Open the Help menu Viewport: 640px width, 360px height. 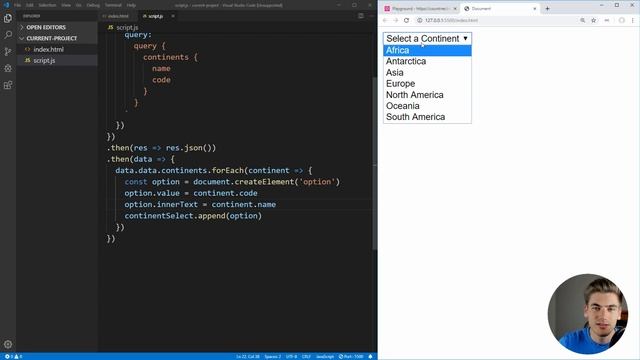[x=131, y=5]
